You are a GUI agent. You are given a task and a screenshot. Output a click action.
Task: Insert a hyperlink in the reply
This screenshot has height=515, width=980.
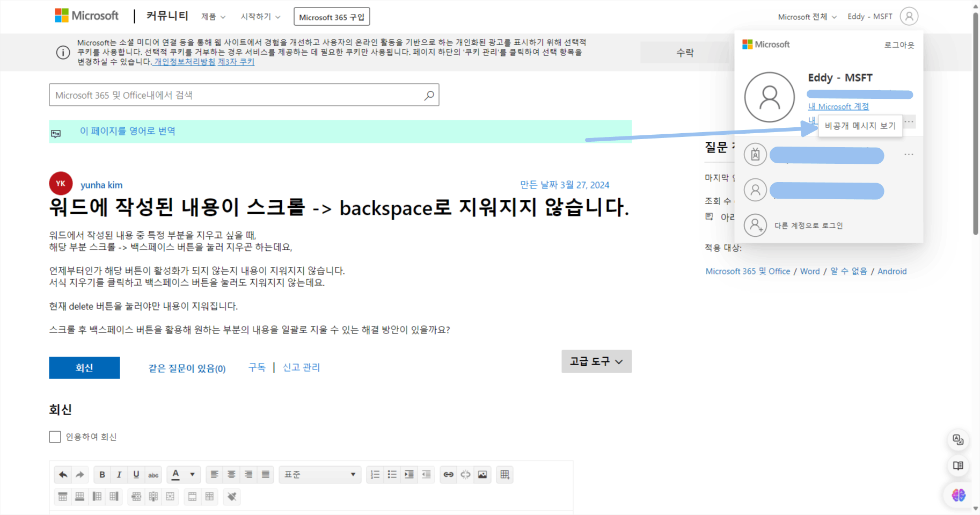coord(448,475)
